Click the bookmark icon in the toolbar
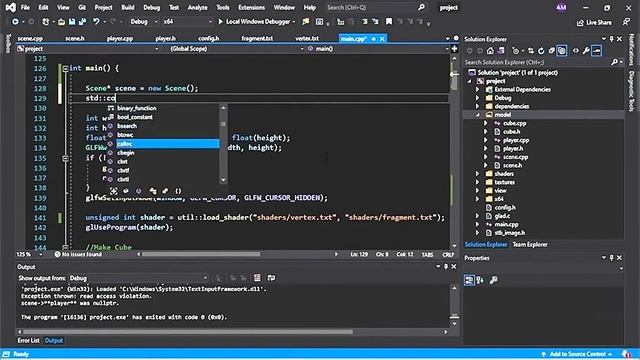This screenshot has width=640, height=360. tap(389, 22)
